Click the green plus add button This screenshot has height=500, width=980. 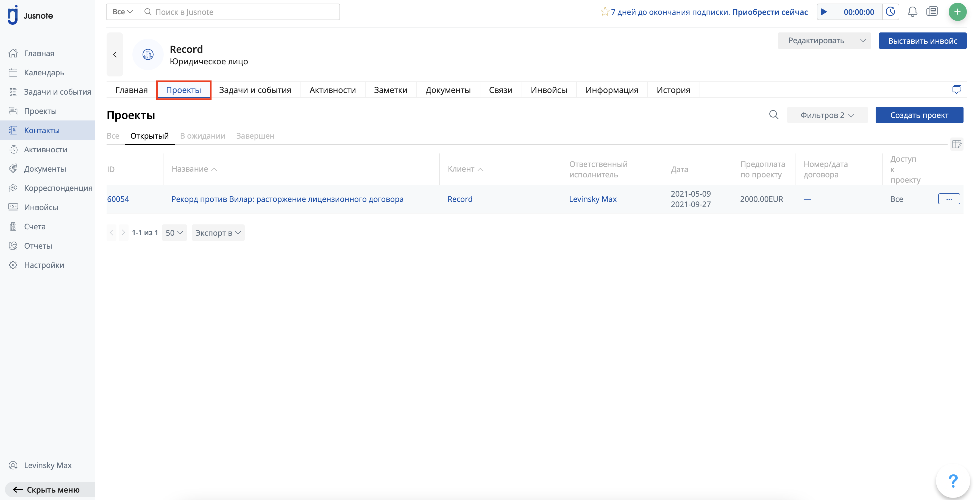[x=957, y=12]
